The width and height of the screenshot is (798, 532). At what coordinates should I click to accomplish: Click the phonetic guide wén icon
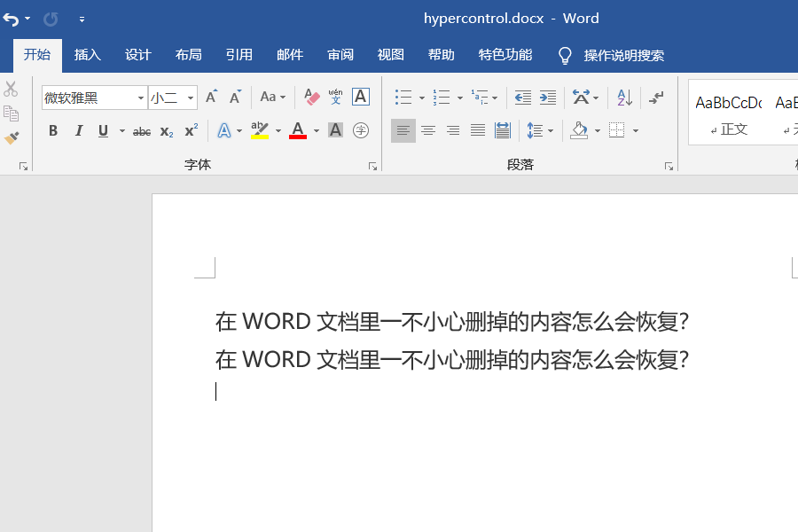coord(335,97)
